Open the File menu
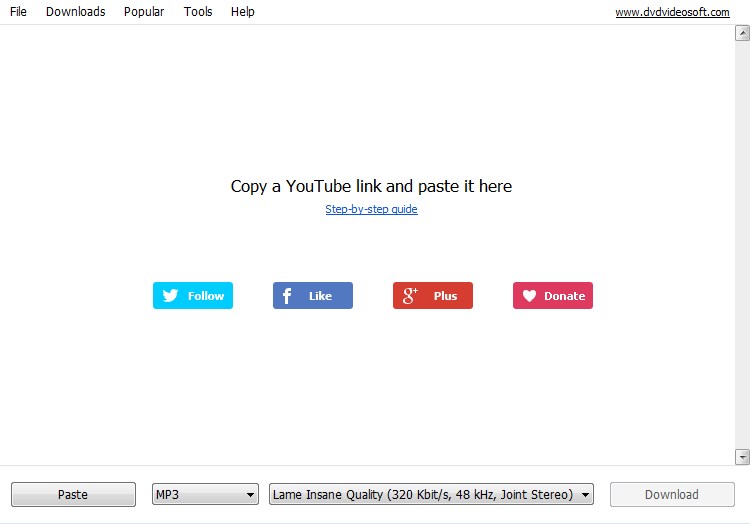The width and height of the screenshot is (750, 524). click(x=18, y=11)
